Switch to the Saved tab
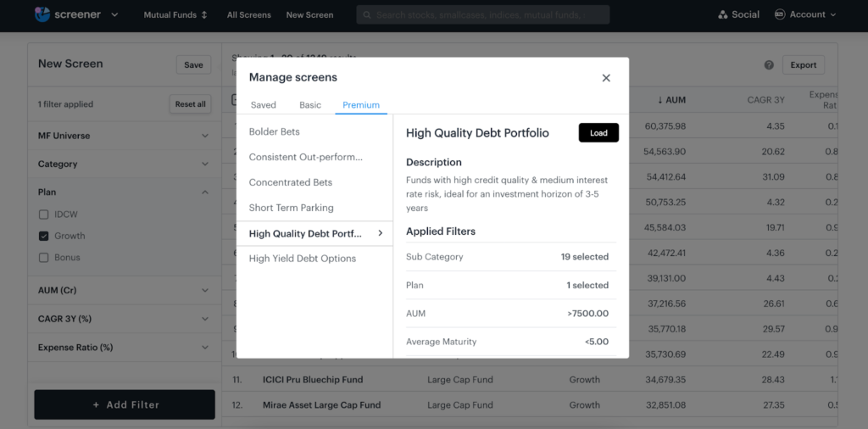 point(263,105)
